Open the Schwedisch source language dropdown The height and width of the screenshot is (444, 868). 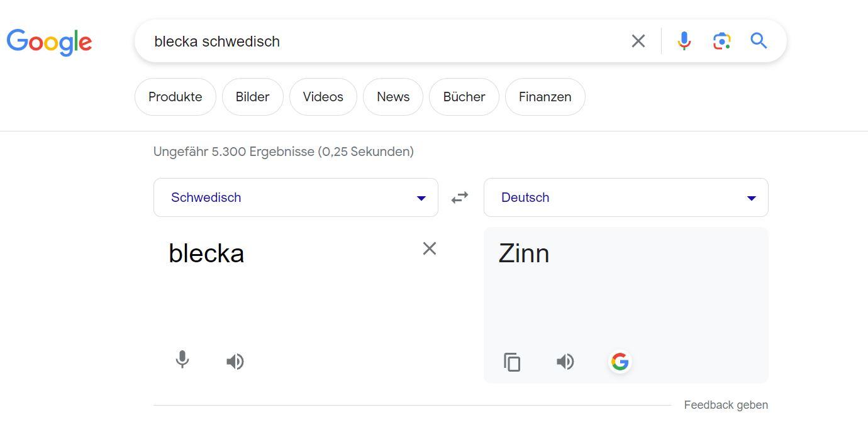pos(296,197)
